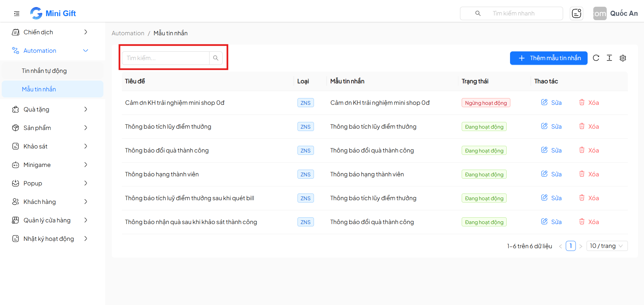Open the Automation breadcrumb link
Image resolution: width=644 pixels, height=305 pixels.
click(x=128, y=33)
